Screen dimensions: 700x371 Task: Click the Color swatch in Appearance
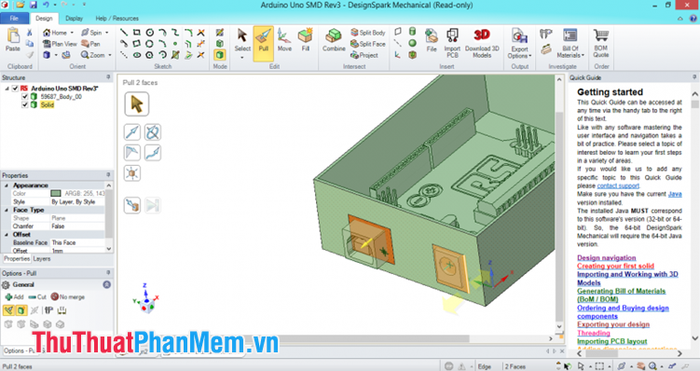(55, 193)
